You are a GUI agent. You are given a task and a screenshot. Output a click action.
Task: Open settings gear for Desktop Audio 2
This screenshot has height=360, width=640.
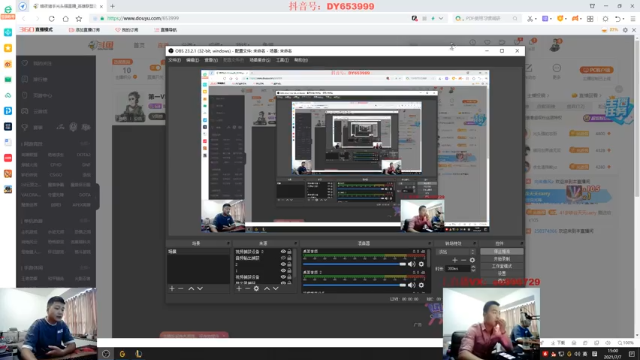[421, 285]
